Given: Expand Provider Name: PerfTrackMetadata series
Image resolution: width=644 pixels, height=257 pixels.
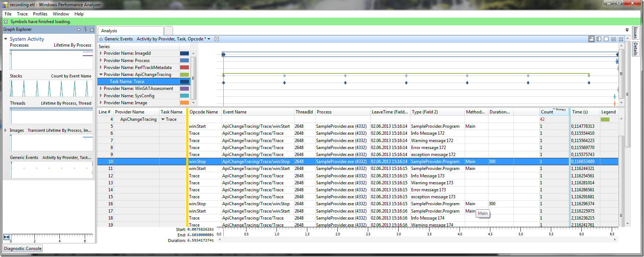Looking at the screenshot, I should [101, 68].
